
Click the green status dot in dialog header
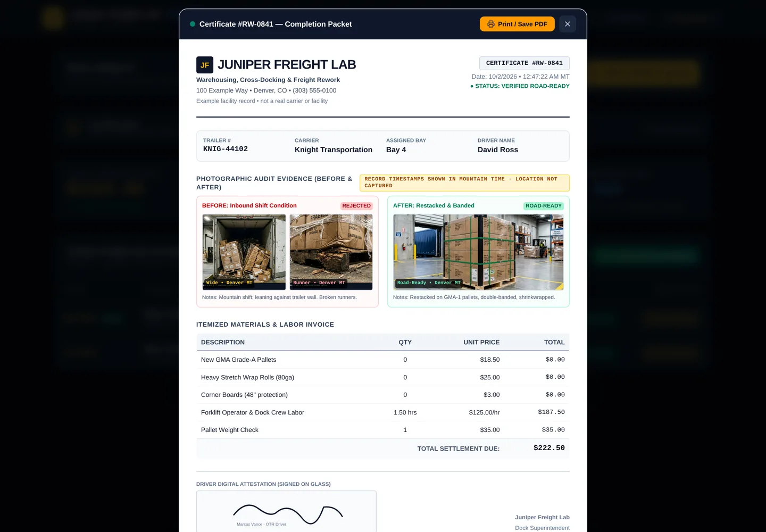coord(193,24)
